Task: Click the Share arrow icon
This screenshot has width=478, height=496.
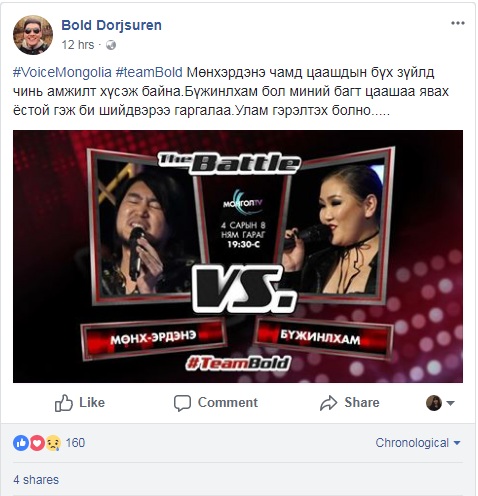Action: [328, 403]
